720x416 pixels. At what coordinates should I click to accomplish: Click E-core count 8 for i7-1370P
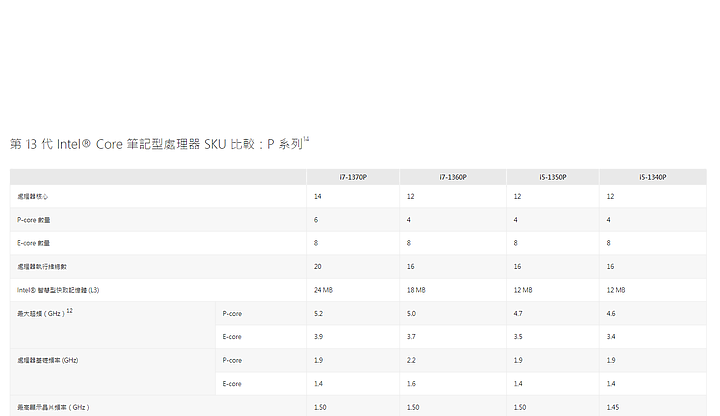tap(316, 243)
